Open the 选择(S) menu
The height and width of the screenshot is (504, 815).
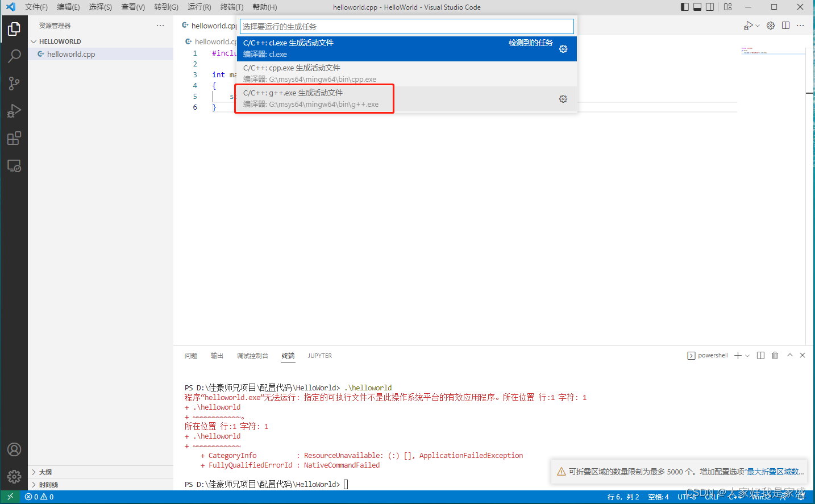click(101, 7)
